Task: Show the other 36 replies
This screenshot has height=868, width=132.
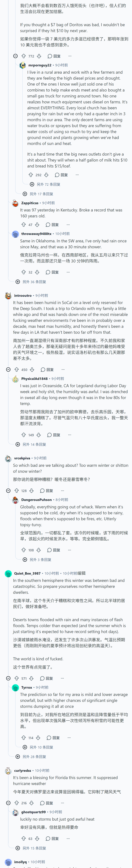Action: [31, 282]
